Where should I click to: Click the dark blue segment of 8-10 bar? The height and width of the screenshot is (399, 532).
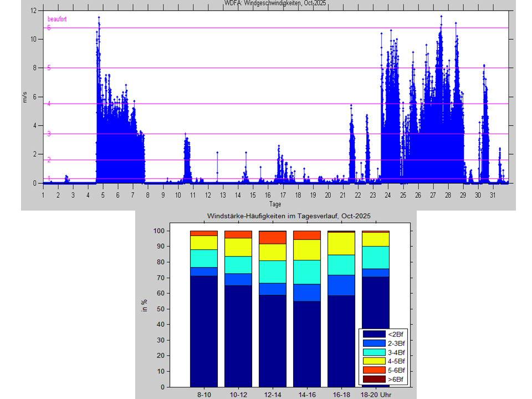click(203, 331)
